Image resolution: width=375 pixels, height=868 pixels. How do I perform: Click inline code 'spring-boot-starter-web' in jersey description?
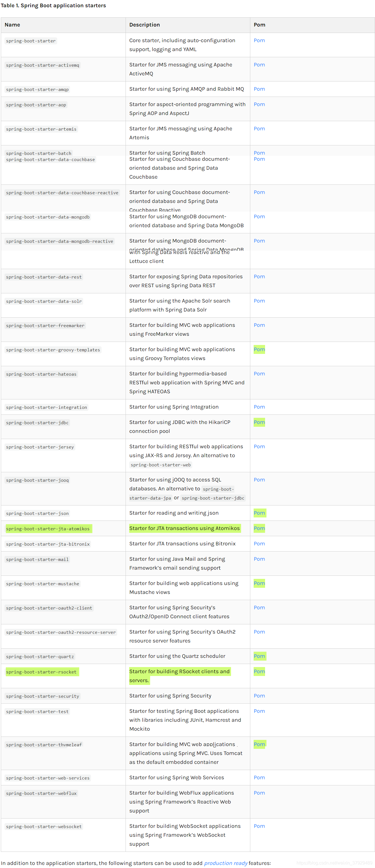pyautogui.click(x=161, y=465)
